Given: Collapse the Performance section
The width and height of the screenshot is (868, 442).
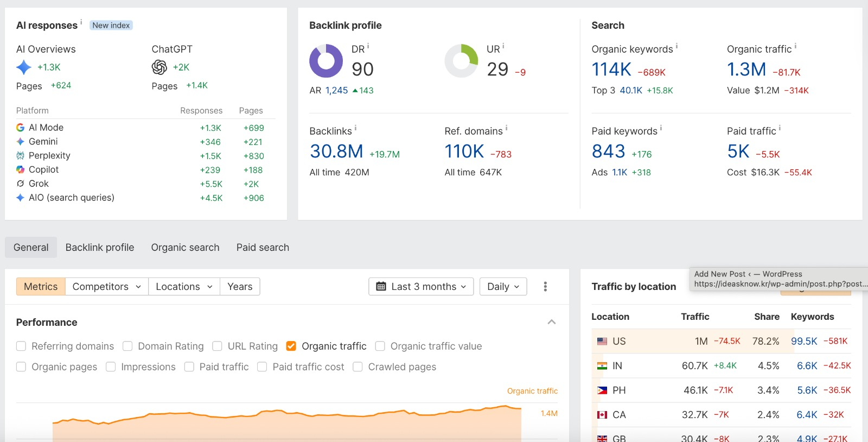Looking at the screenshot, I should click(x=552, y=322).
